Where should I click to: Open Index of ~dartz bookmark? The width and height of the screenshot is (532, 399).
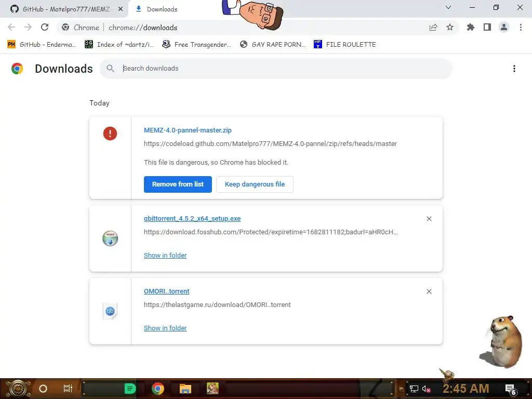click(x=119, y=45)
